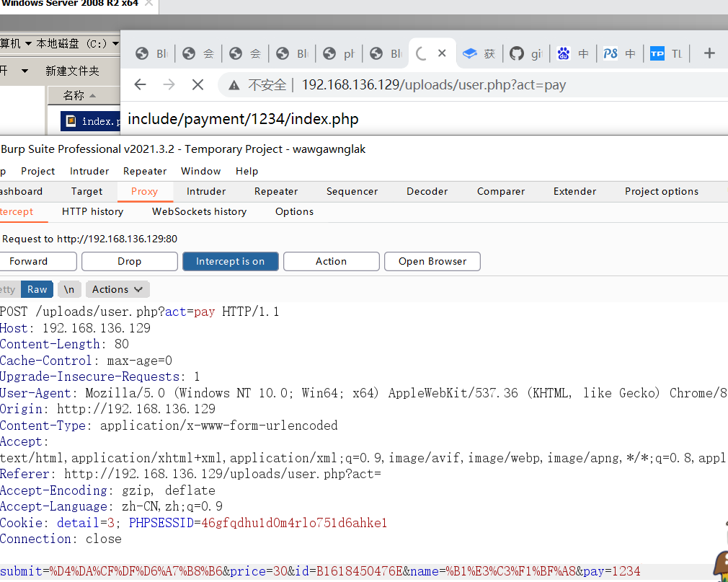The height and width of the screenshot is (582, 728).
Task: Switch to the blue graduation cap tab
Action: point(479,54)
